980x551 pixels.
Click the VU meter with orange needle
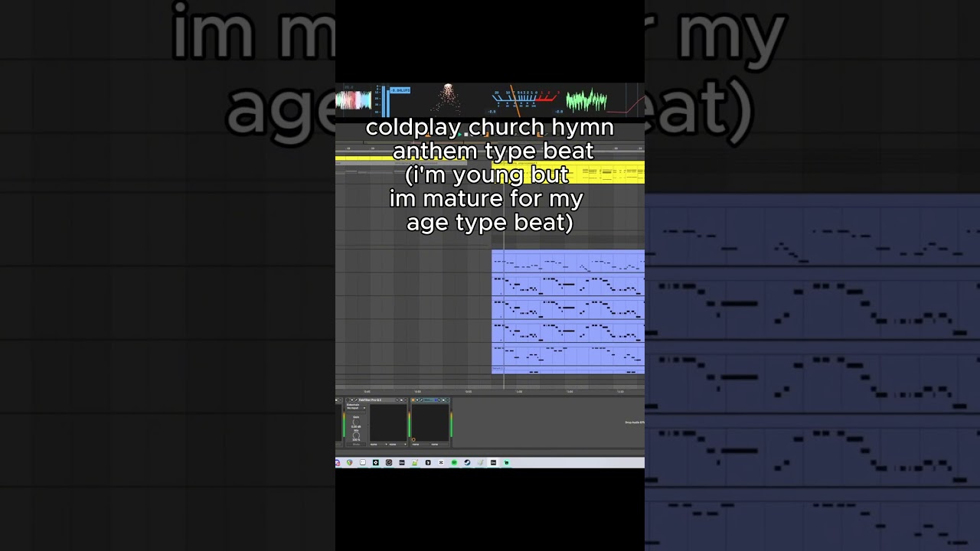pyautogui.click(x=526, y=101)
